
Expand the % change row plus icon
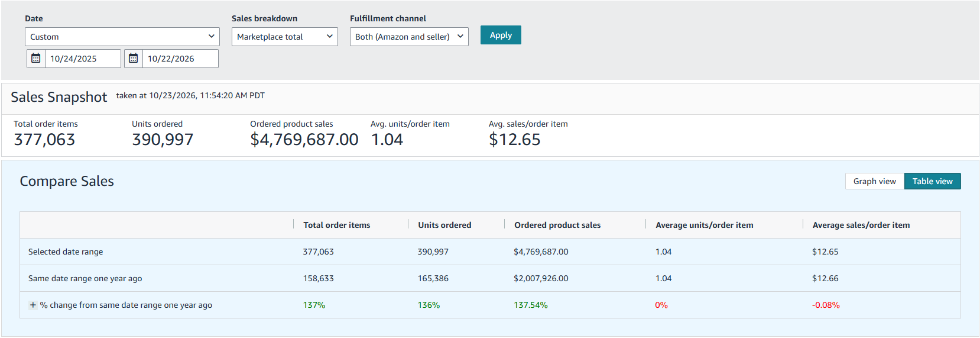pyautogui.click(x=33, y=305)
